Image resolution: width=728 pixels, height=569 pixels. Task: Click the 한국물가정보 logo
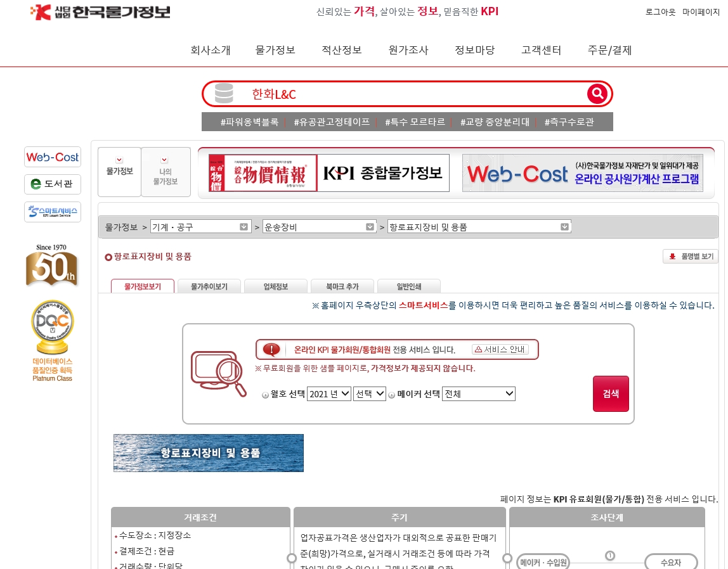[x=101, y=12]
